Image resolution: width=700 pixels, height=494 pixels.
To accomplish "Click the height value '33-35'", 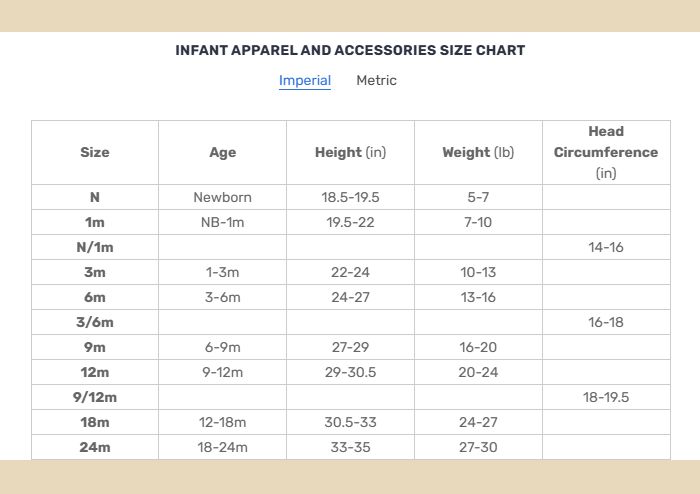I will click(x=350, y=447).
